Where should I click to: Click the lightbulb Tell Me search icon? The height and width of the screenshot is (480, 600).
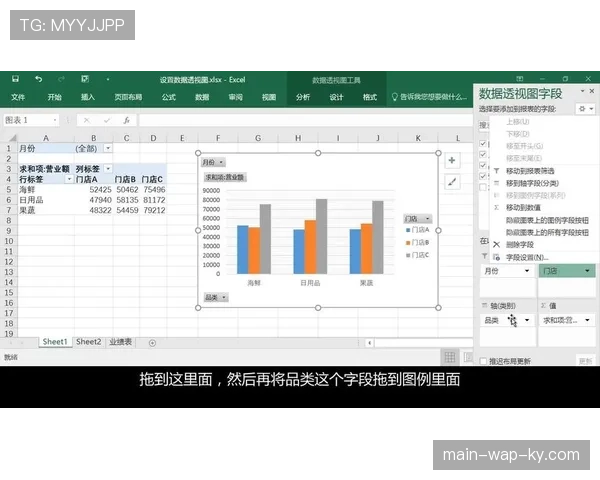click(x=395, y=97)
